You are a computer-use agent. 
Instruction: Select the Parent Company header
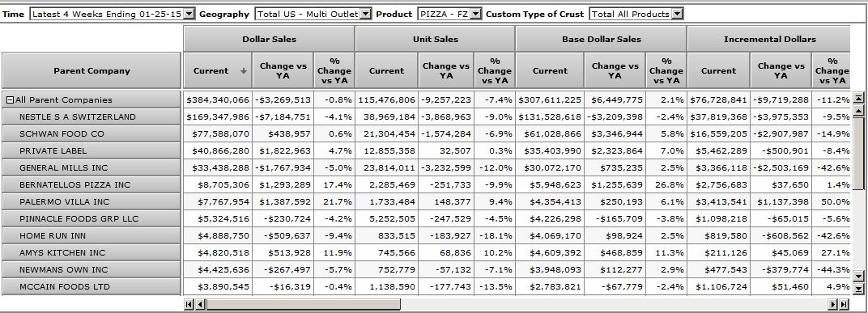coord(91,70)
